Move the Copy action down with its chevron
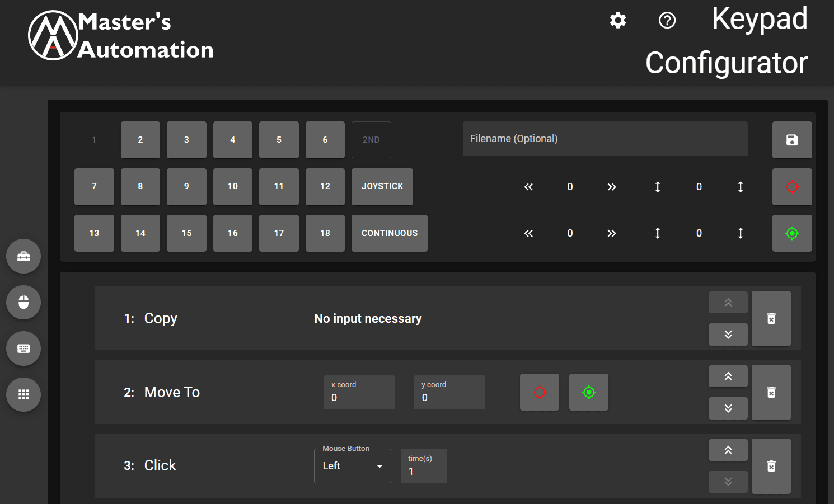The image size is (834, 504). click(x=728, y=334)
